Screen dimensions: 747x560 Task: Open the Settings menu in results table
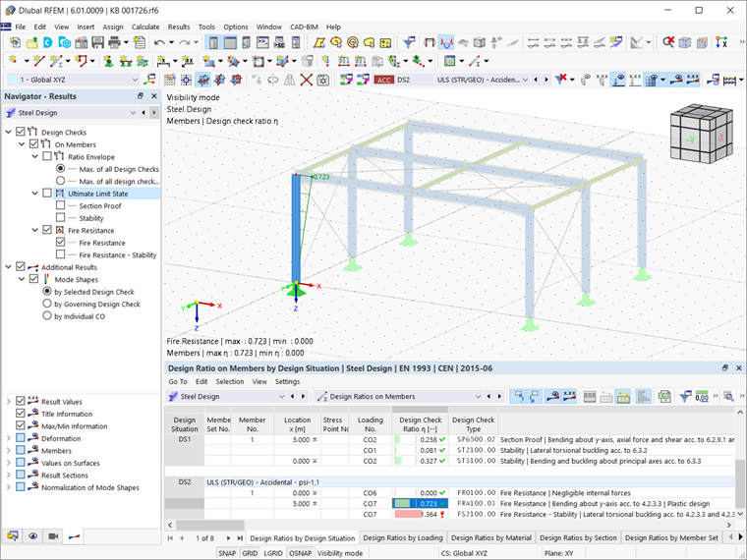pyautogui.click(x=287, y=381)
